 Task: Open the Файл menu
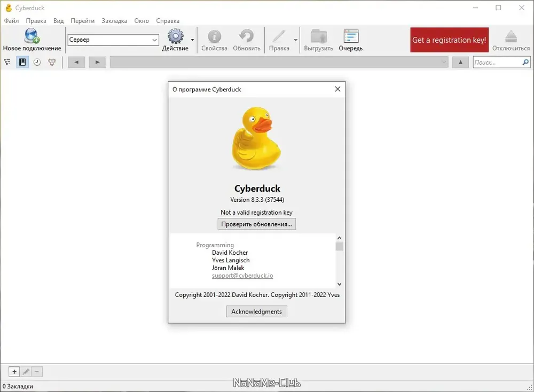[x=11, y=21]
